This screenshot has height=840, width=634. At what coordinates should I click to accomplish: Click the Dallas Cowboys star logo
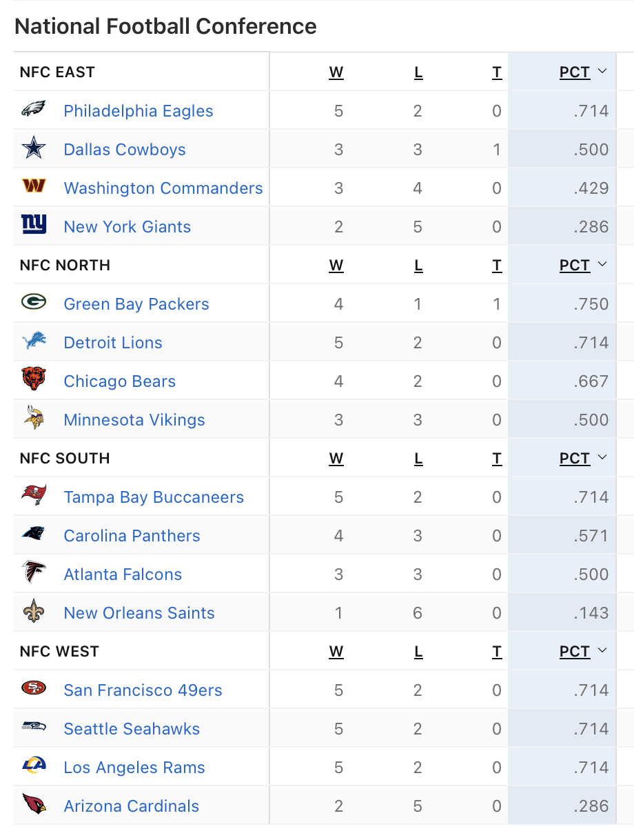33,149
